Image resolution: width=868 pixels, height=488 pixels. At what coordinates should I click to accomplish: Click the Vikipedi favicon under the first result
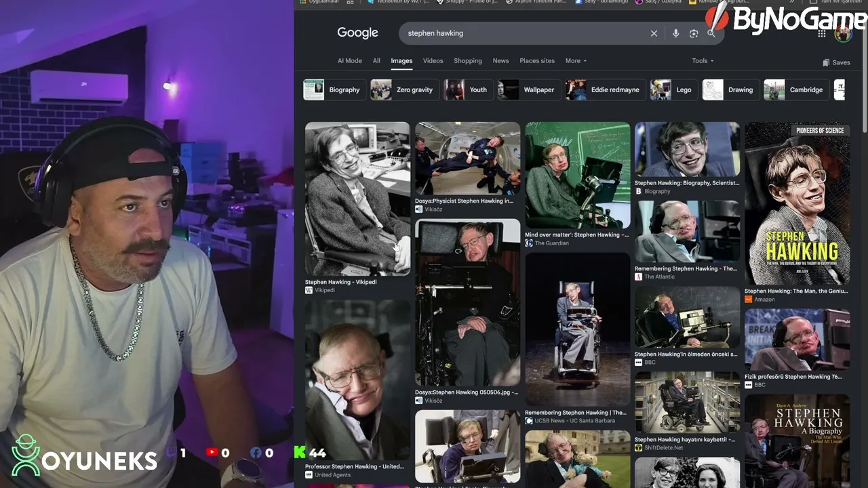click(309, 290)
